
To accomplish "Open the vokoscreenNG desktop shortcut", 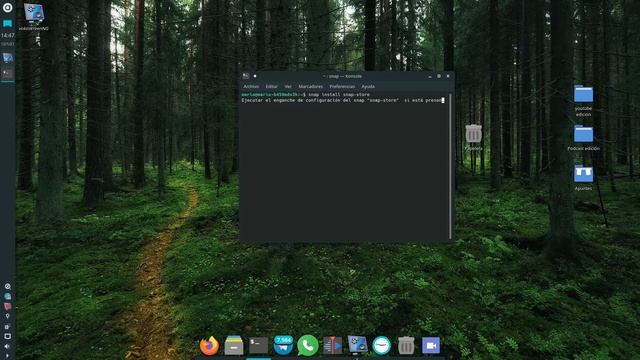I will point(33,17).
